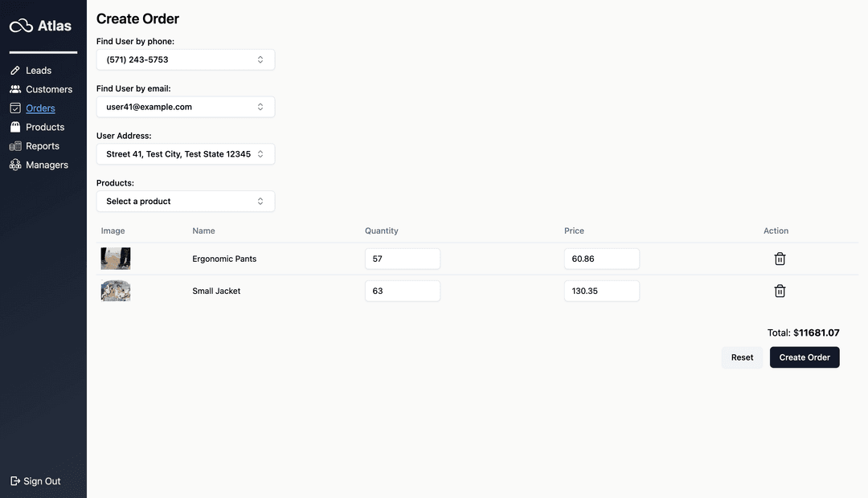Click the Small Jacket price field
Viewport: 868px width, 498px height.
[x=601, y=291]
